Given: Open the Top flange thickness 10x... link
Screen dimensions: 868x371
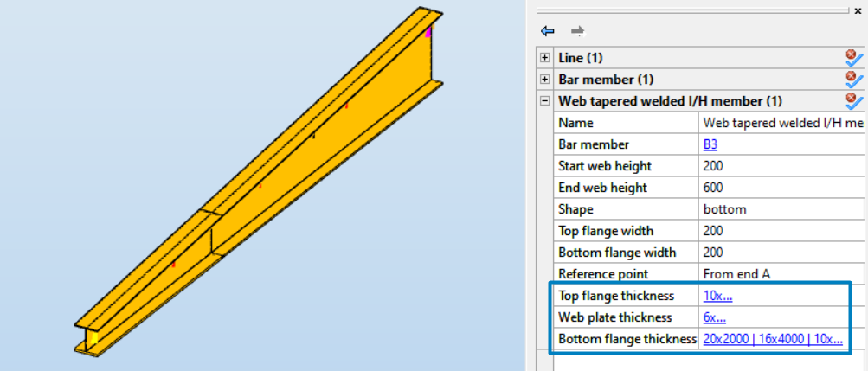Looking at the screenshot, I should tap(717, 296).
